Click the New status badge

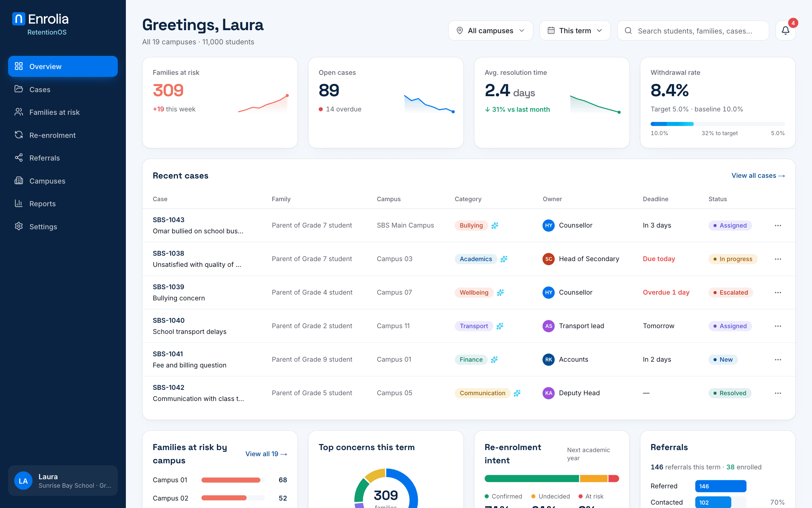pos(723,360)
